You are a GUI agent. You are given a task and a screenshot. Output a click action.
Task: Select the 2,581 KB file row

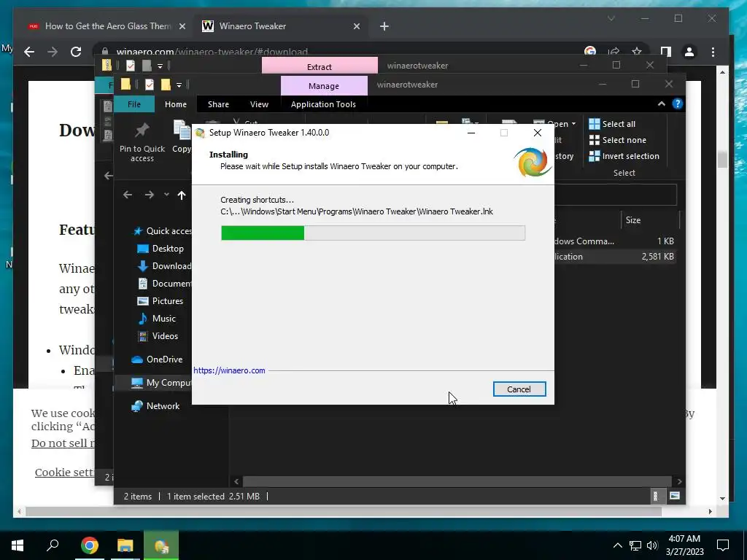pos(614,256)
